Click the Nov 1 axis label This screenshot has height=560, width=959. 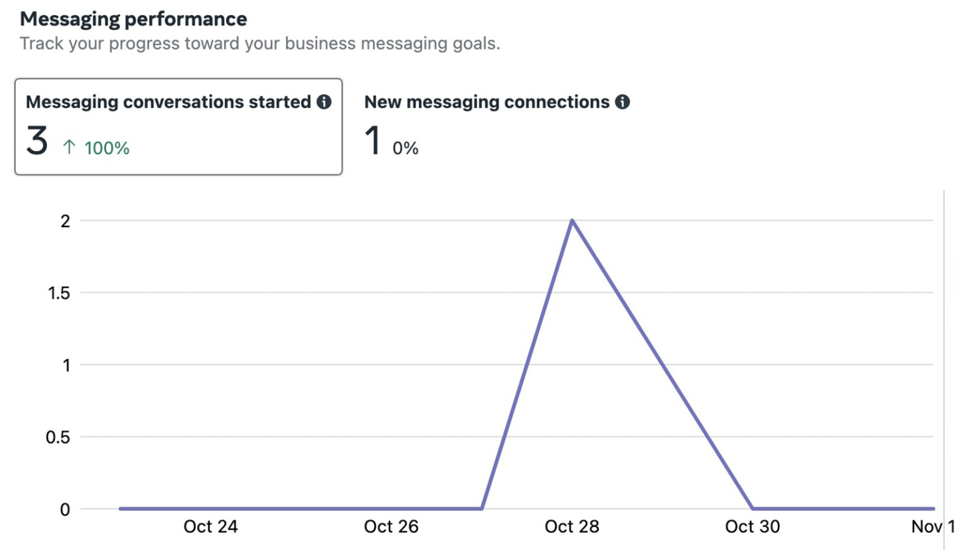tap(933, 527)
